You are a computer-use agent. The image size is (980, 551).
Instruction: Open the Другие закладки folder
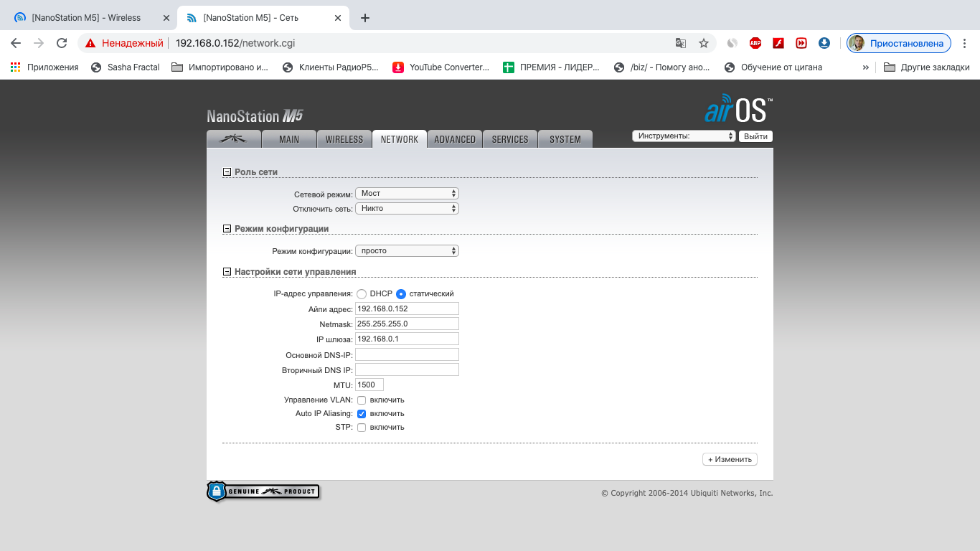tap(927, 67)
